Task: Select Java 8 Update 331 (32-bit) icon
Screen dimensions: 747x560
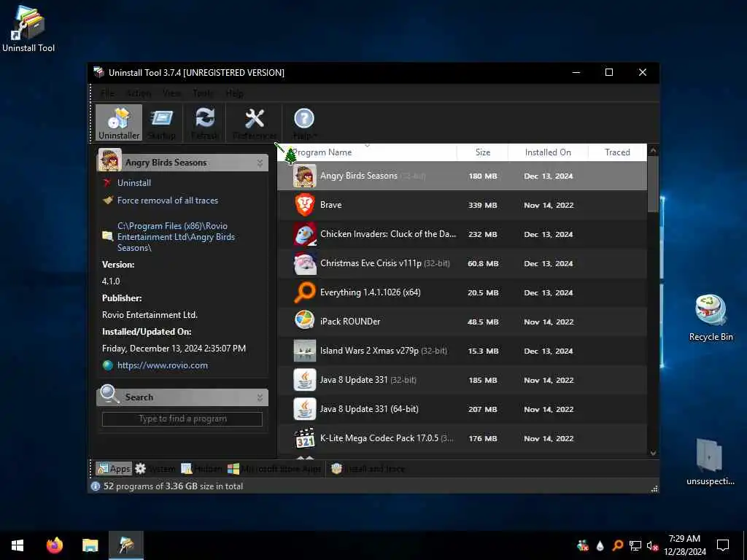Action: (305, 380)
